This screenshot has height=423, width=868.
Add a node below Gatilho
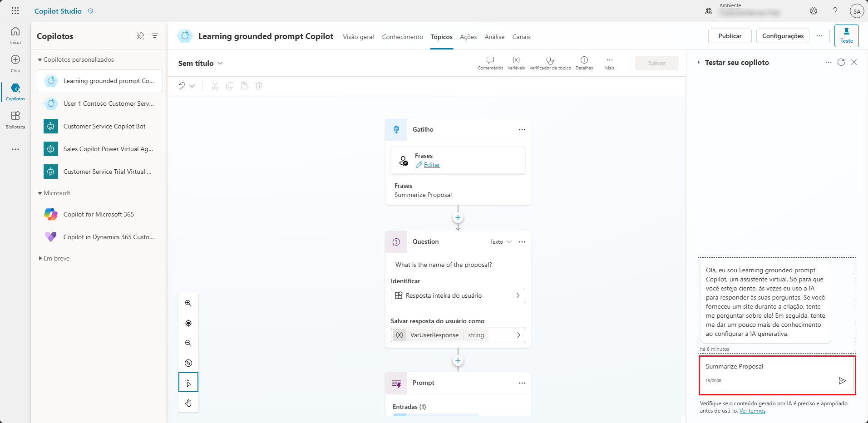458,217
